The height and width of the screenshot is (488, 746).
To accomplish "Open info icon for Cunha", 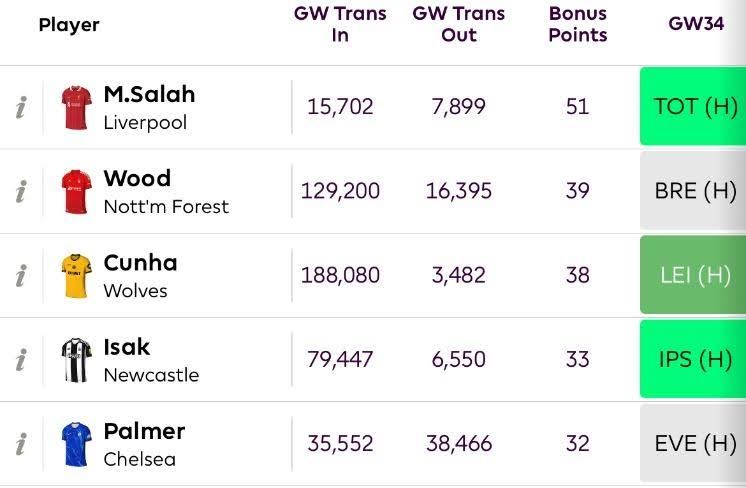I will coord(21,275).
